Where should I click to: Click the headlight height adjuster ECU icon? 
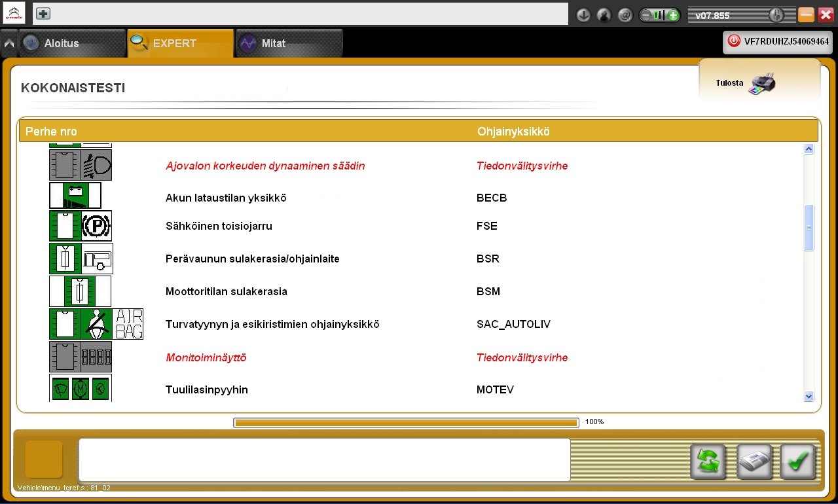pyautogui.click(x=81, y=165)
